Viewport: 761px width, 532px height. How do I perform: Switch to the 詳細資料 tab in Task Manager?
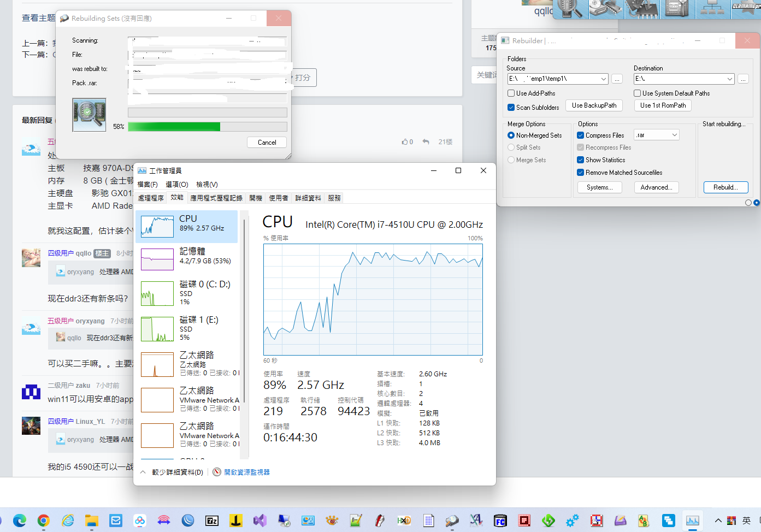308,198
